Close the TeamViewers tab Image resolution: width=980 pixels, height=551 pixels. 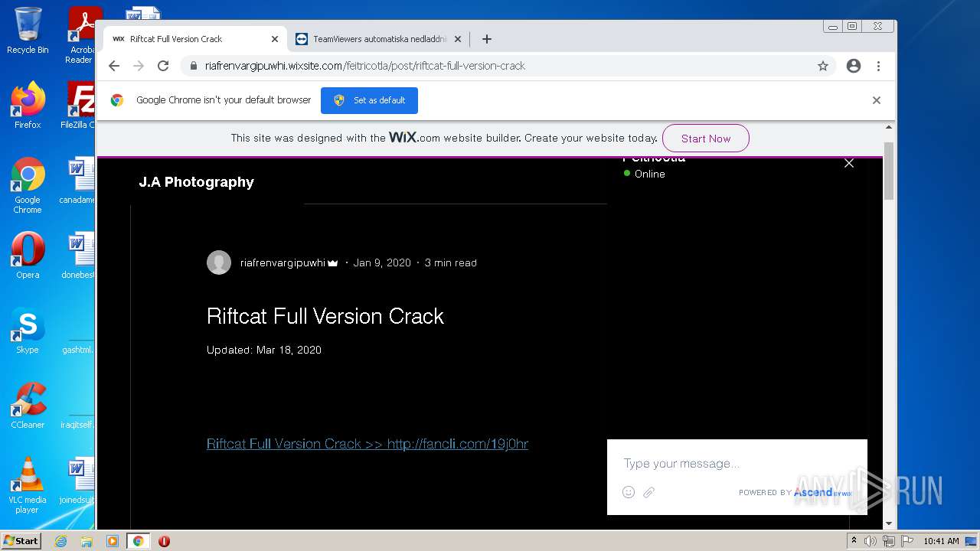pos(458,39)
